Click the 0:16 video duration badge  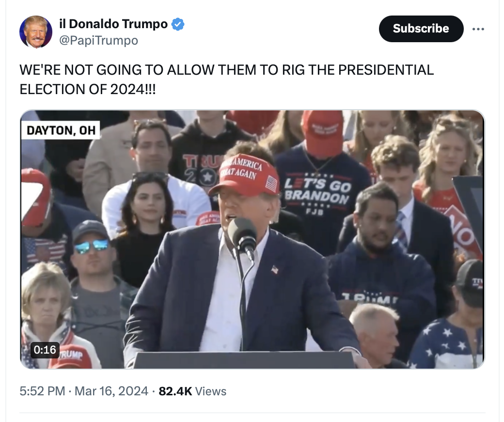pos(45,350)
